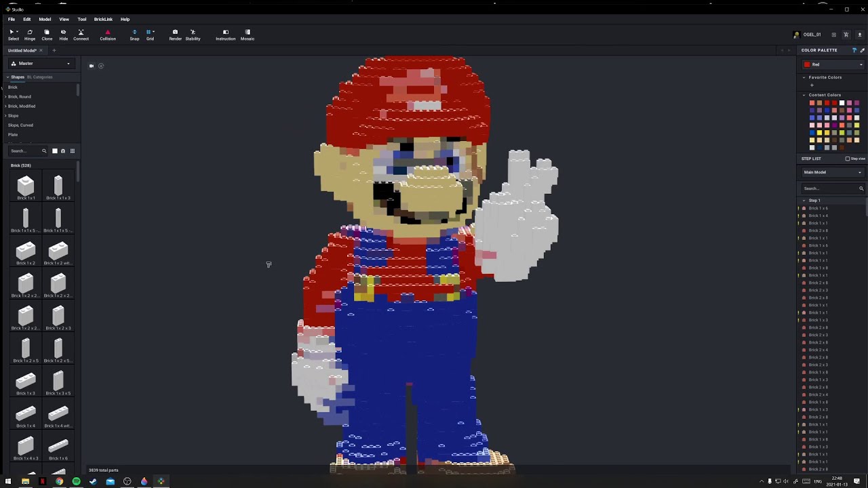Click the white color filter square
Screen dimensions: 868x488
coord(55,151)
